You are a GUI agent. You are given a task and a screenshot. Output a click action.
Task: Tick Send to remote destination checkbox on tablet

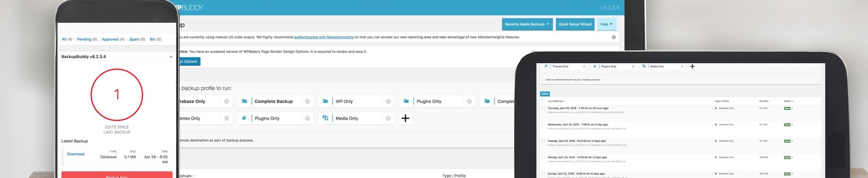[x=544, y=80]
